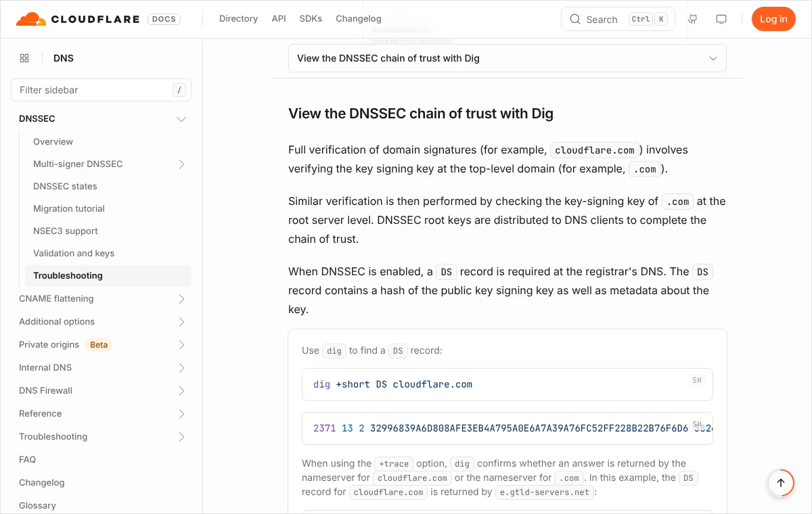Click the 'View the DNSSEC chain of trust with Dig' heading
Viewport: 812px width, 514px height.
(421, 114)
